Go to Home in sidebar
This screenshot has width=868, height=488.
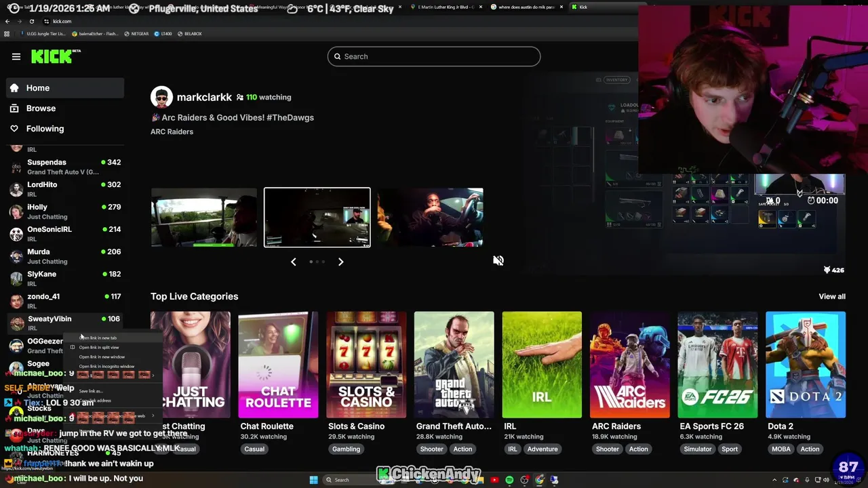click(65, 88)
